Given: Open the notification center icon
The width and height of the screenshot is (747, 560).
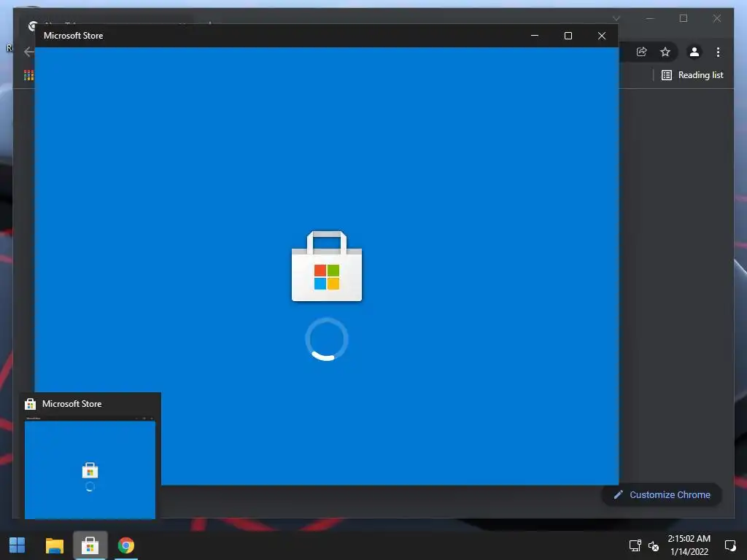Looking at the screenshot, I should 729,545.
